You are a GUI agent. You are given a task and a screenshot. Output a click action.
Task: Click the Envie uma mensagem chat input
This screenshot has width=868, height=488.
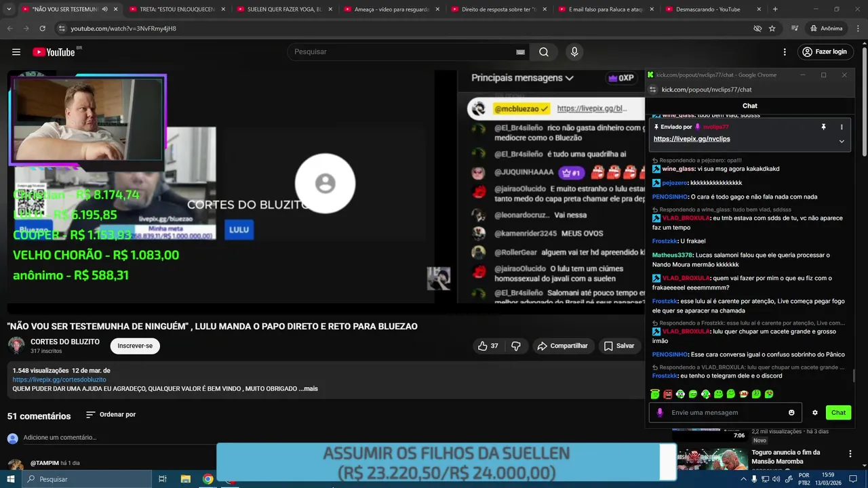[x=726, y=412]
